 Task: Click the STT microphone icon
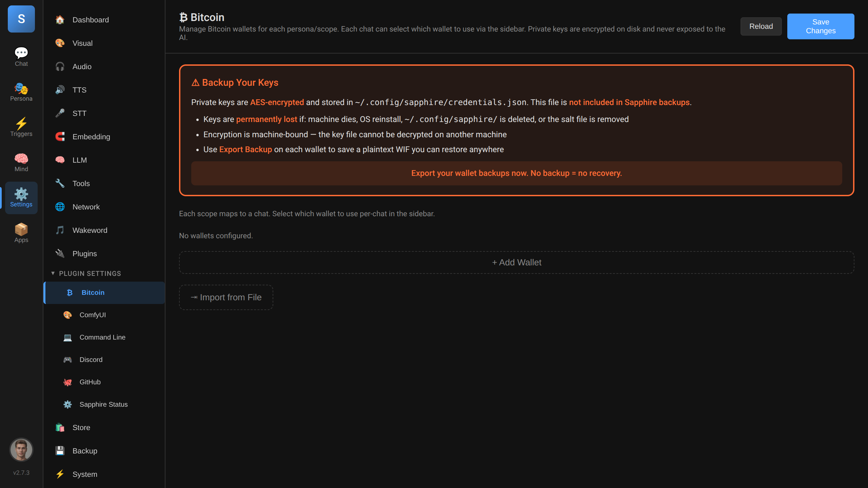(60, 113)
